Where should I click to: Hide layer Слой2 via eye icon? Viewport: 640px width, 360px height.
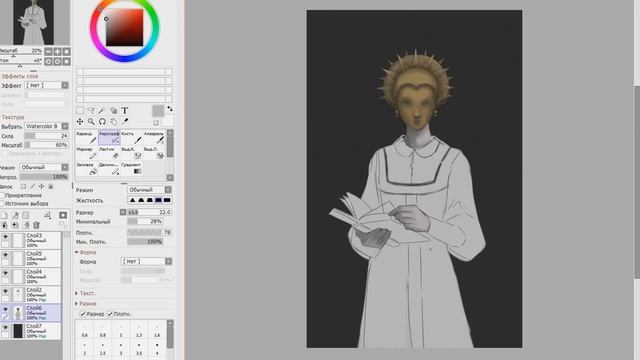pos(5,291)
